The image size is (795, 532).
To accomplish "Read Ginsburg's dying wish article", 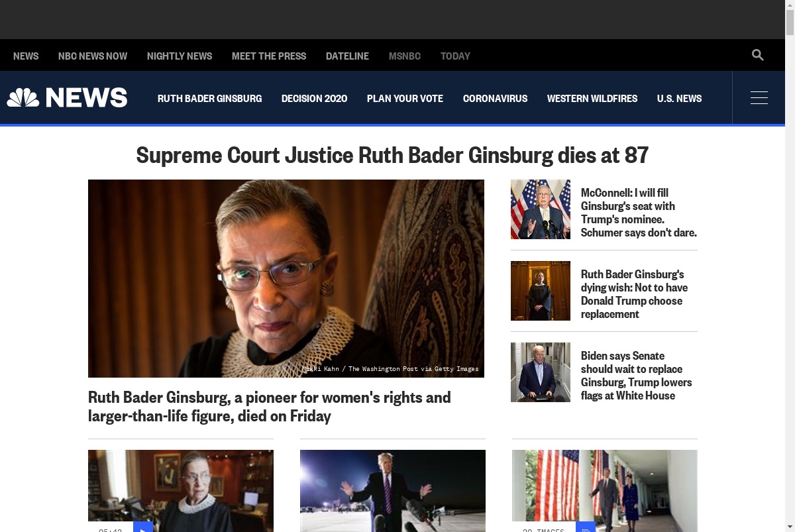I will click(x=634, y=294).
